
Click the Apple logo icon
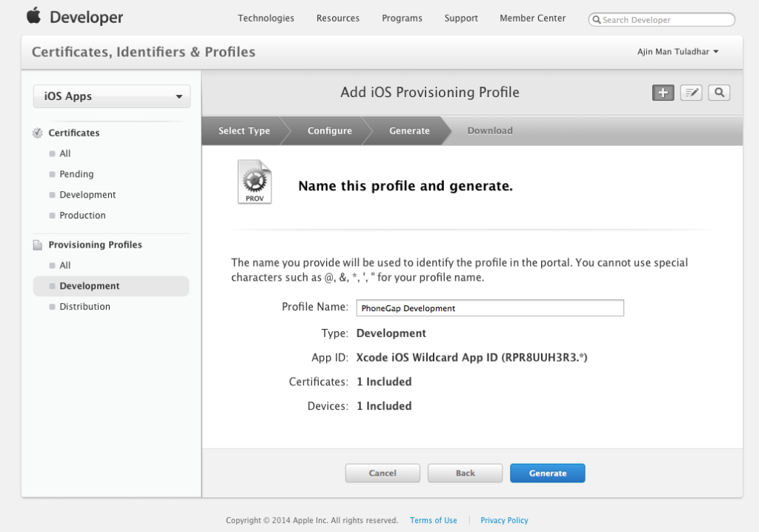click(x=34, y=16)
